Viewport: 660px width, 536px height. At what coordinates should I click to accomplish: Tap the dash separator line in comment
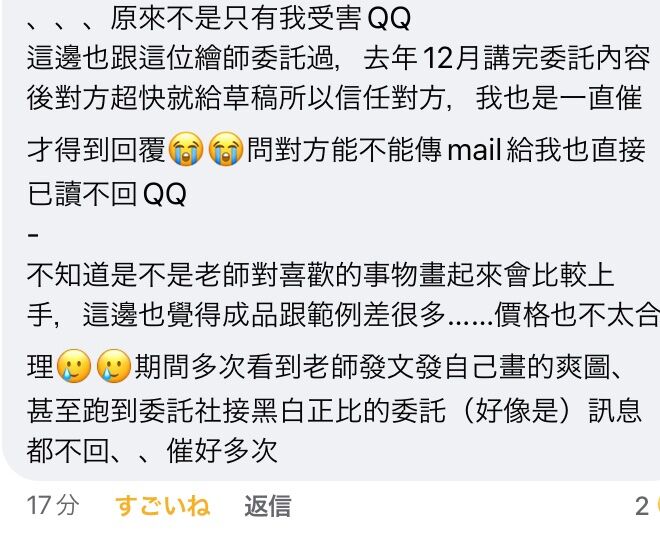point(33,235)
